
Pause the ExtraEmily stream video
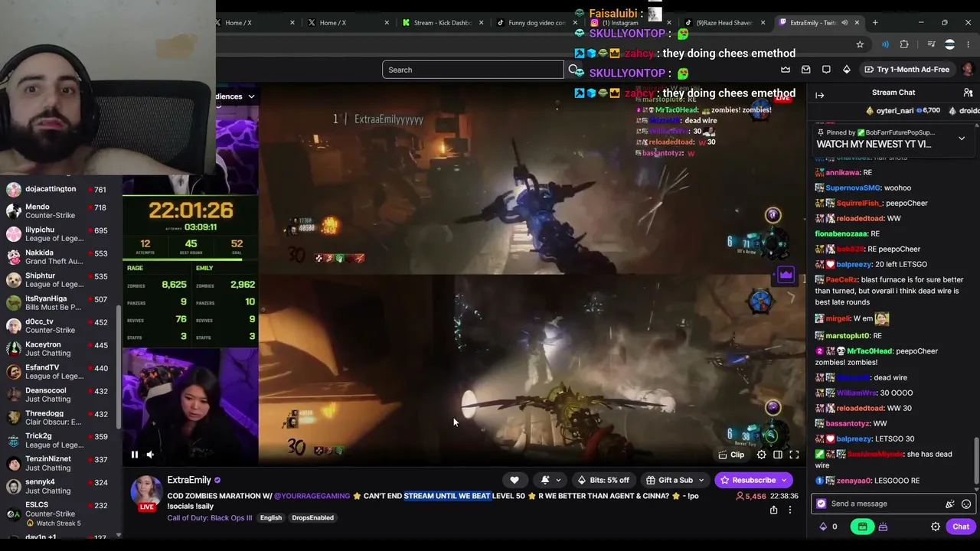pyautogui.click(x=134, y=455)
